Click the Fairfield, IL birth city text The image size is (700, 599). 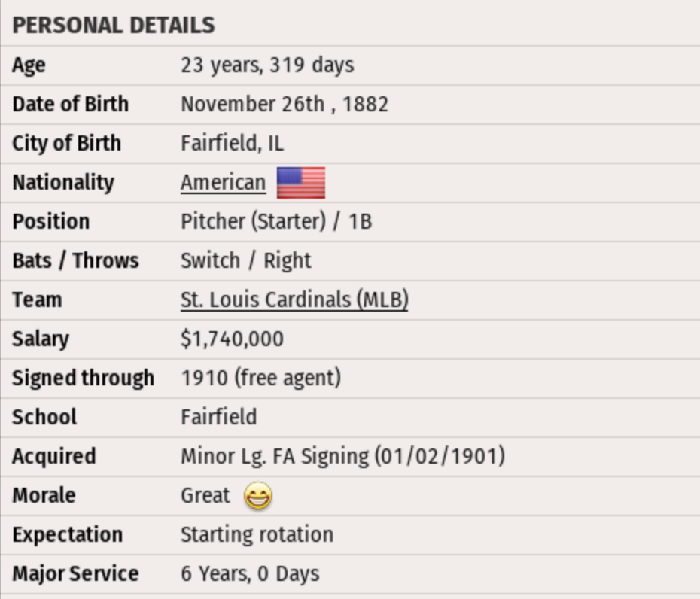coord(233,143)
